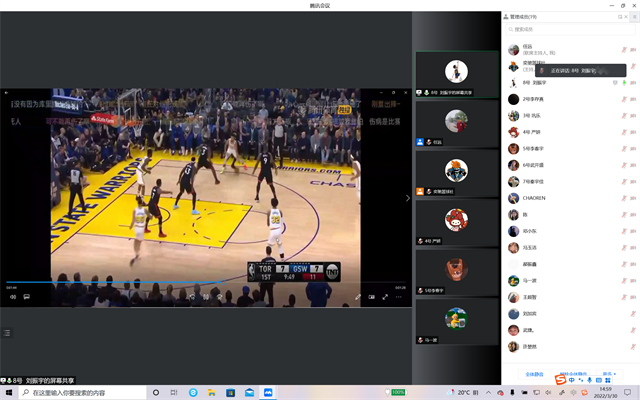Open the panel menu icon at top right
The height and width of the screenshot is (400, 640).
(x=634, y=17)
